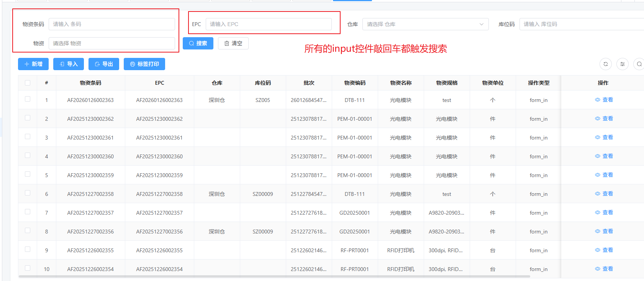
Task: Click the 导出 export button
Action: click(103, 64)
